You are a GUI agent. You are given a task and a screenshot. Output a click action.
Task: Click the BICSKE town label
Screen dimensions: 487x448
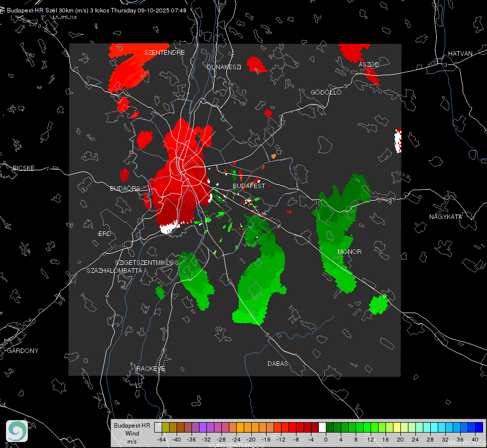pos(23,168)
